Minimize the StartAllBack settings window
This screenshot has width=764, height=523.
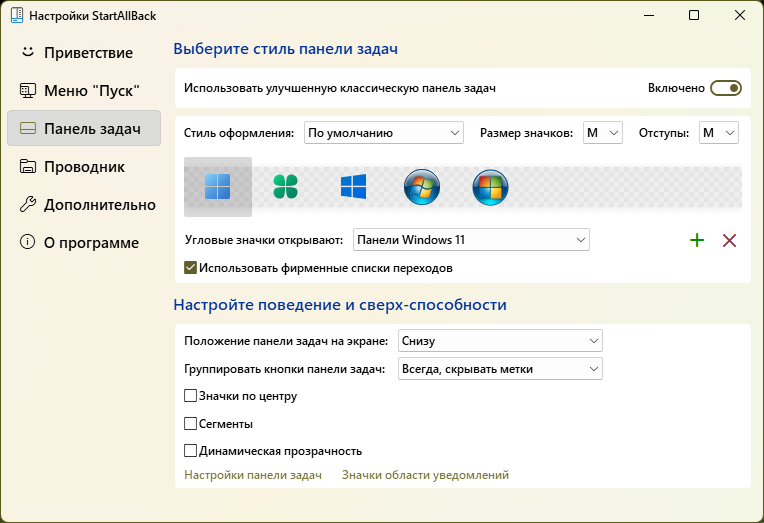pyautogui.click(x=649, y=15)
